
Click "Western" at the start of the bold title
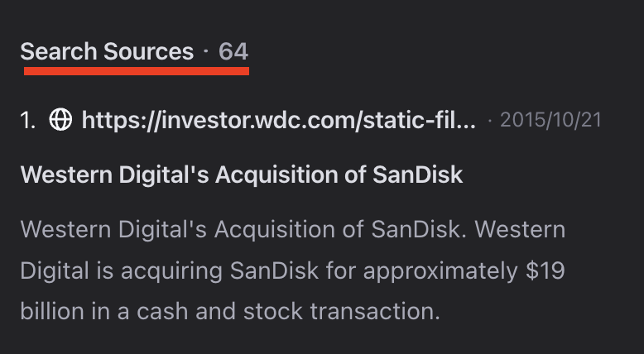(60, 175)
